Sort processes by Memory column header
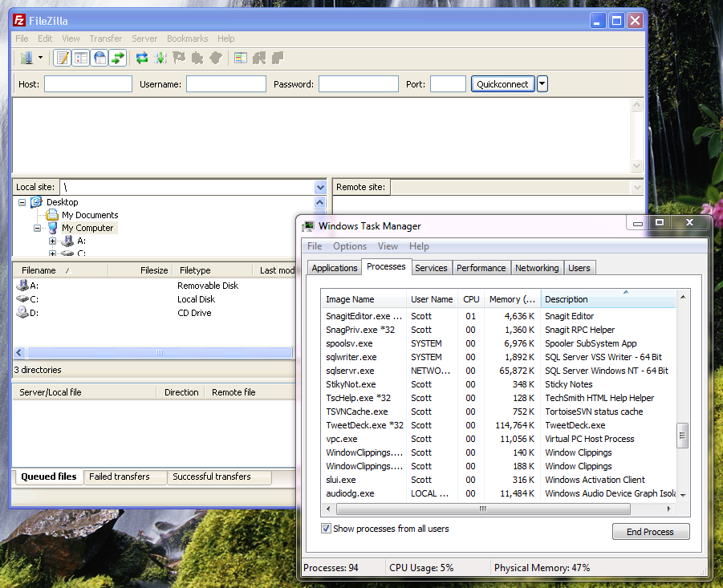The width and height of the screenshot is (723, 588). [512, 299]
